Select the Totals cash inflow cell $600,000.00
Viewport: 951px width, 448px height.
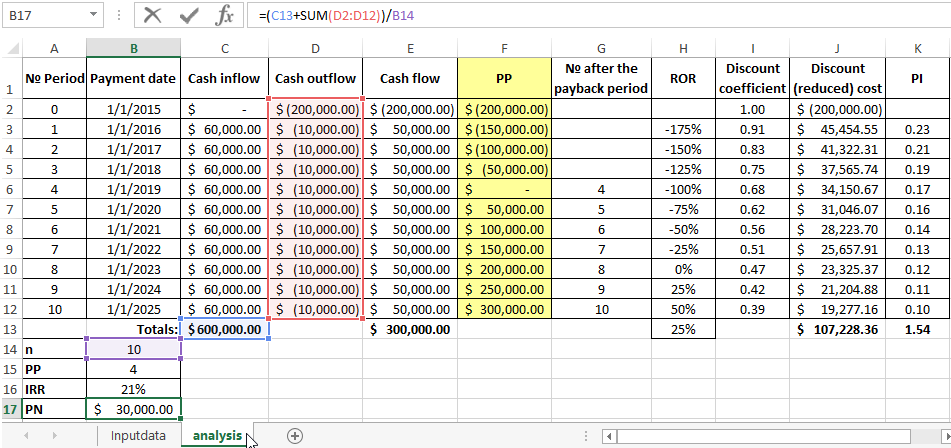[x=225, y=329]
